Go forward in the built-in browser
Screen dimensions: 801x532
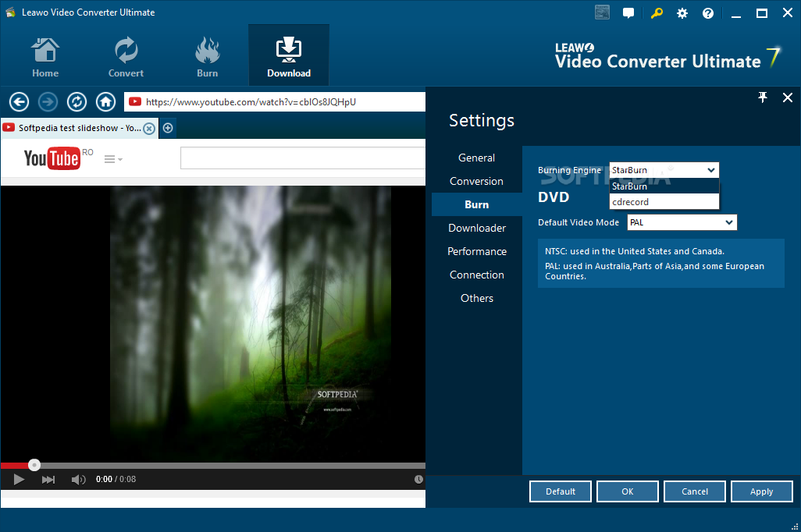coord(48,101)
